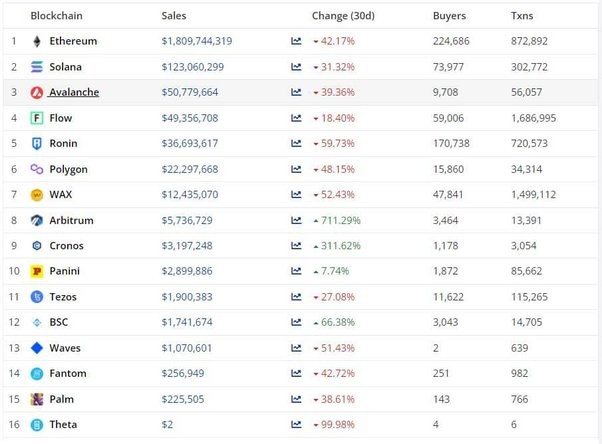Open the Solana blockchain link

tap(65, 67)
